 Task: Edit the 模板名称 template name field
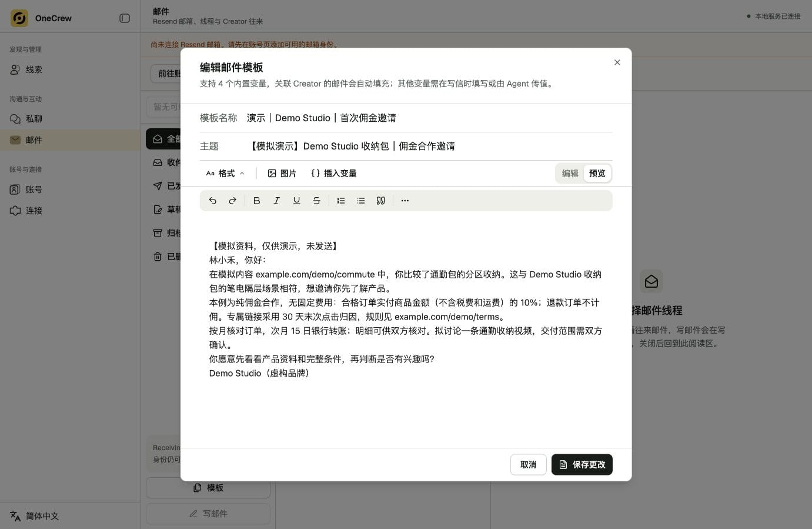(429, 118)
